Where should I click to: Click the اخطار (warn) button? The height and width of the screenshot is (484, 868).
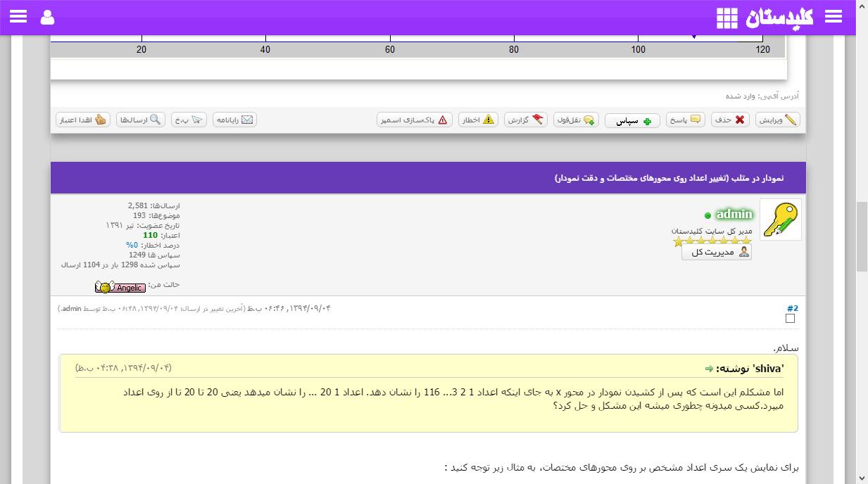[478, 120]
